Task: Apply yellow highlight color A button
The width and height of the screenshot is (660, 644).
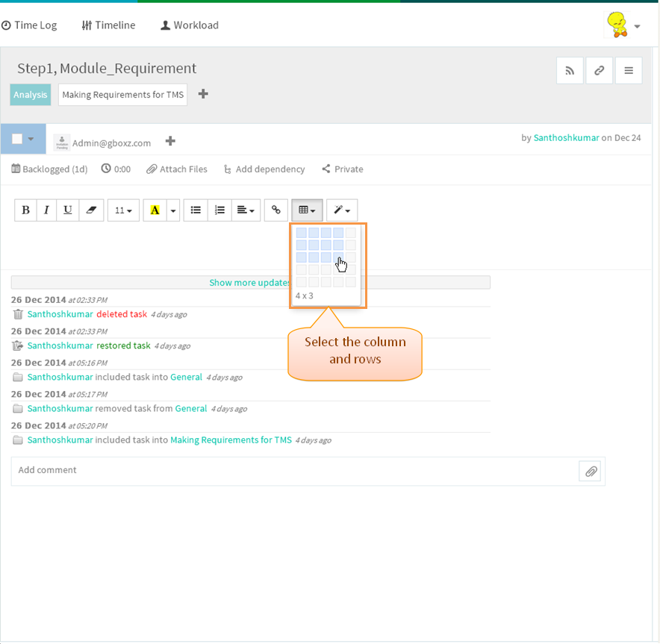Action: (155, 210)
